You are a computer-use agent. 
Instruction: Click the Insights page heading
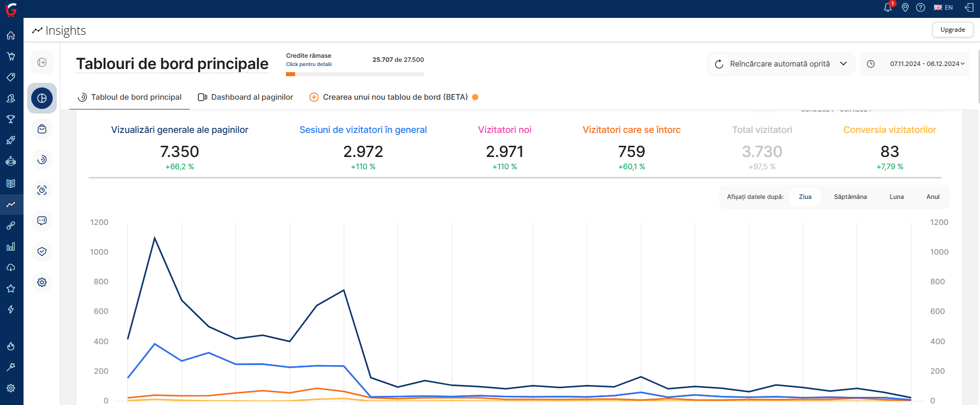click(65, 31)
